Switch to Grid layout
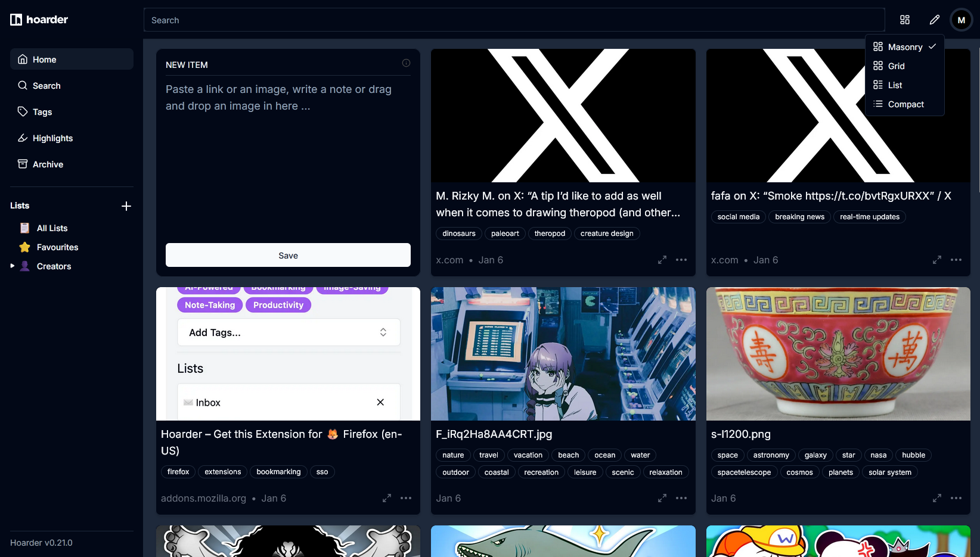Viewport: 980px width, 557px height. (x=896, y=66)
